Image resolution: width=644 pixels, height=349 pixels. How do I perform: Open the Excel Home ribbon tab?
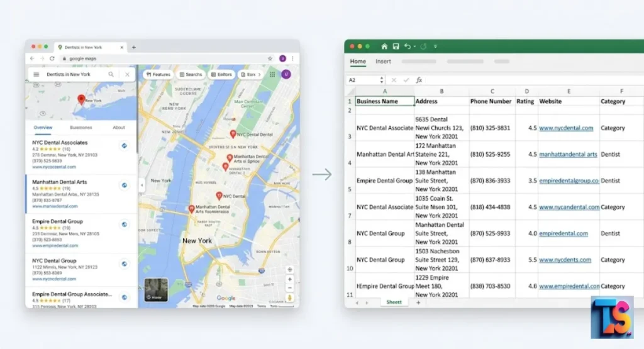(358, 61)
